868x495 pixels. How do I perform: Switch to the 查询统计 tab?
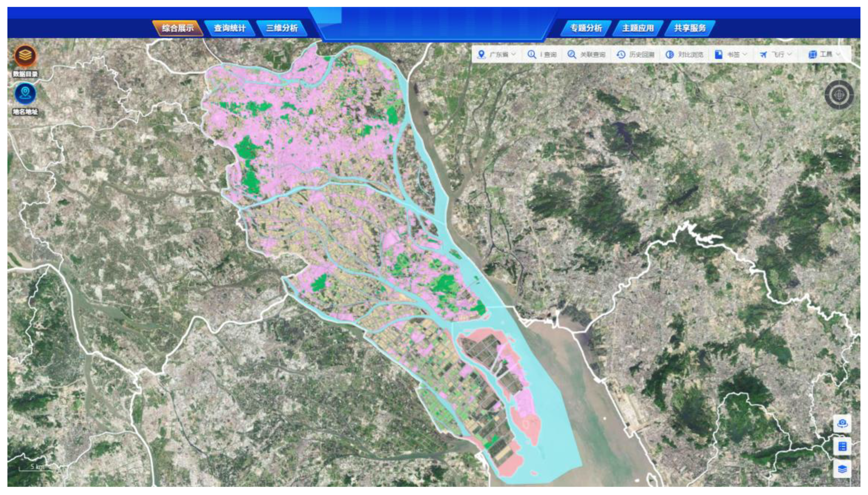tap(230, 28)
